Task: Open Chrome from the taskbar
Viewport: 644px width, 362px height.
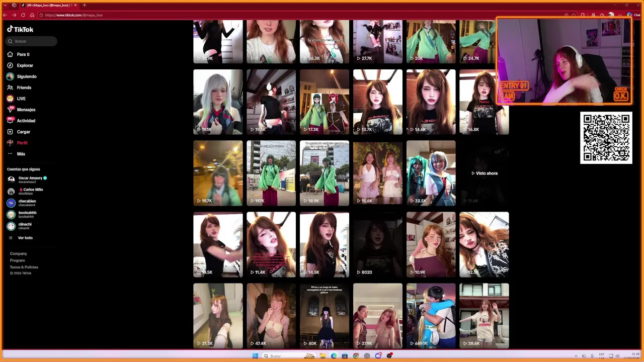Action: 356,356
